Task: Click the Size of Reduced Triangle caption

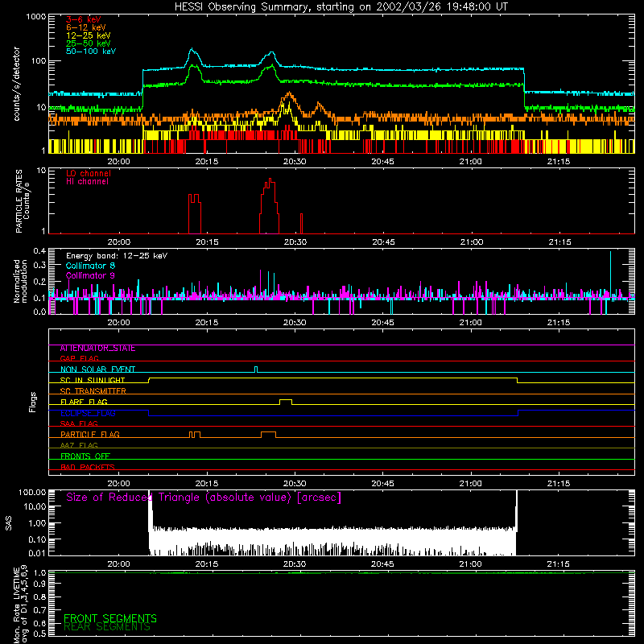Action: pyautogui.click(x=204, y=497)
